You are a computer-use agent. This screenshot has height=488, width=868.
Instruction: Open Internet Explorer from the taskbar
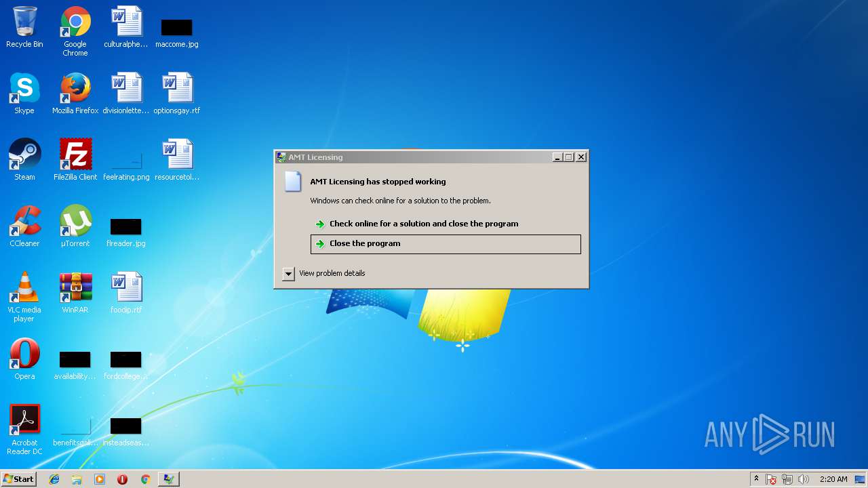(54, 479)
